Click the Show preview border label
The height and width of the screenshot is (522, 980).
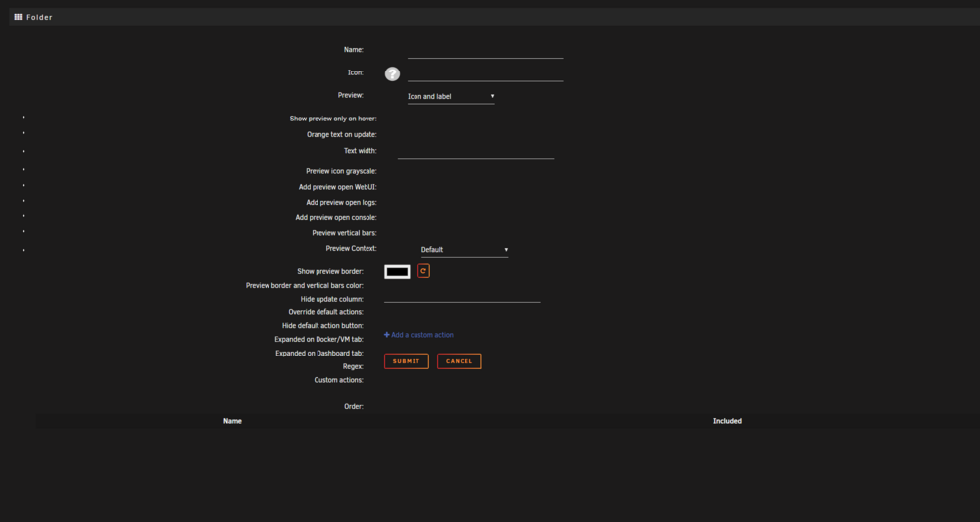tap(330, 271)
